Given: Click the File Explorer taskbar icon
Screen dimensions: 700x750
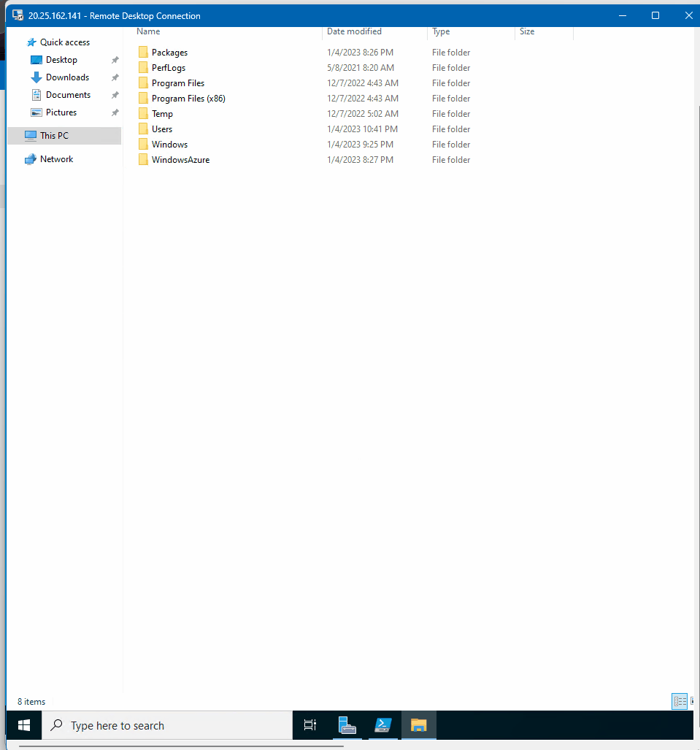Looking at the screenshot, I should tap(418, 725).
